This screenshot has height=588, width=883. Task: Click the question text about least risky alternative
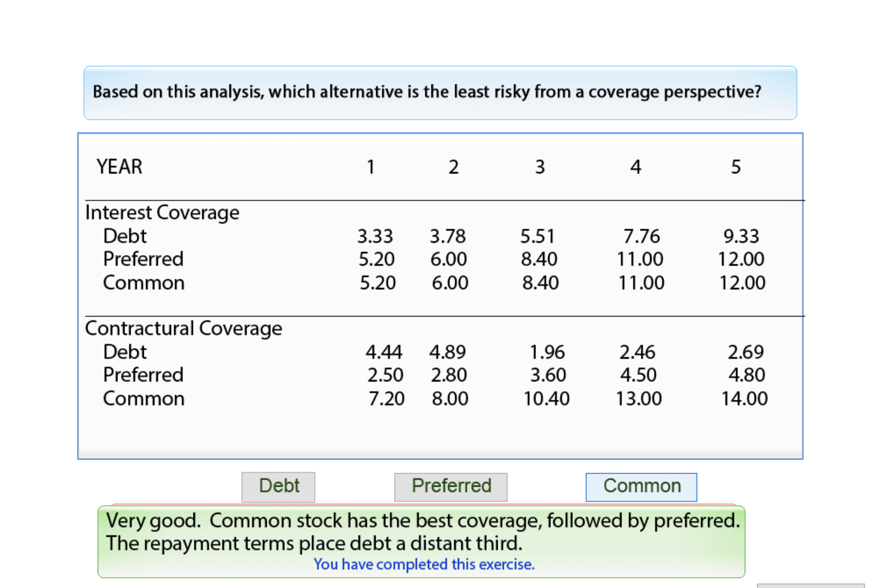click(427, 92)
